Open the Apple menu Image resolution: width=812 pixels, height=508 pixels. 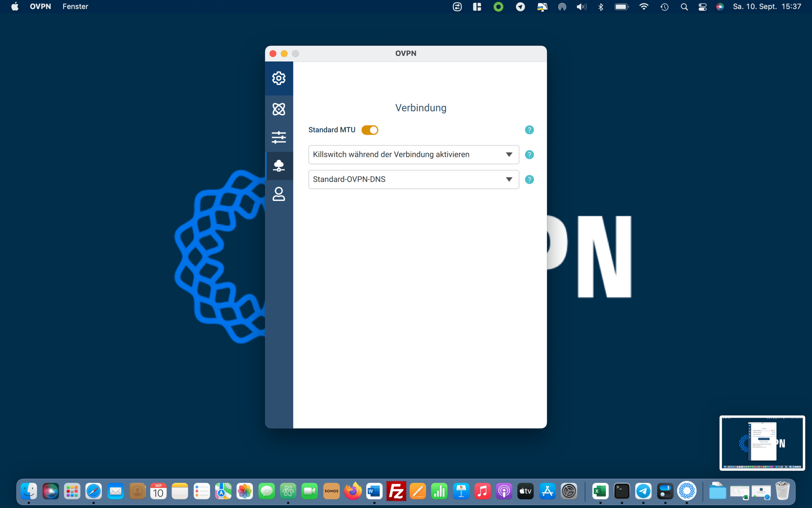click(x=15, y=7)
